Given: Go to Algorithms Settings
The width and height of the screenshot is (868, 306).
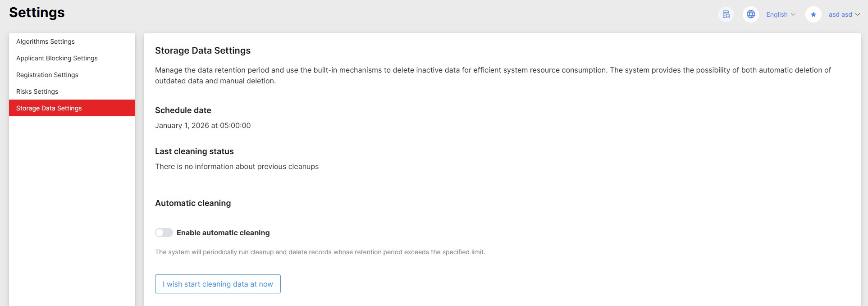Looking at the screenshot, I should pyautogui.click(x=46, y=41).
